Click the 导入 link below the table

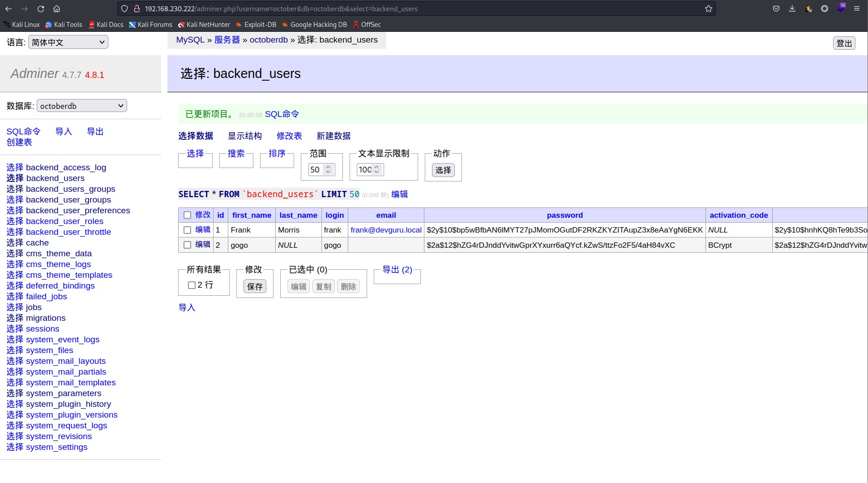[187, 307]
